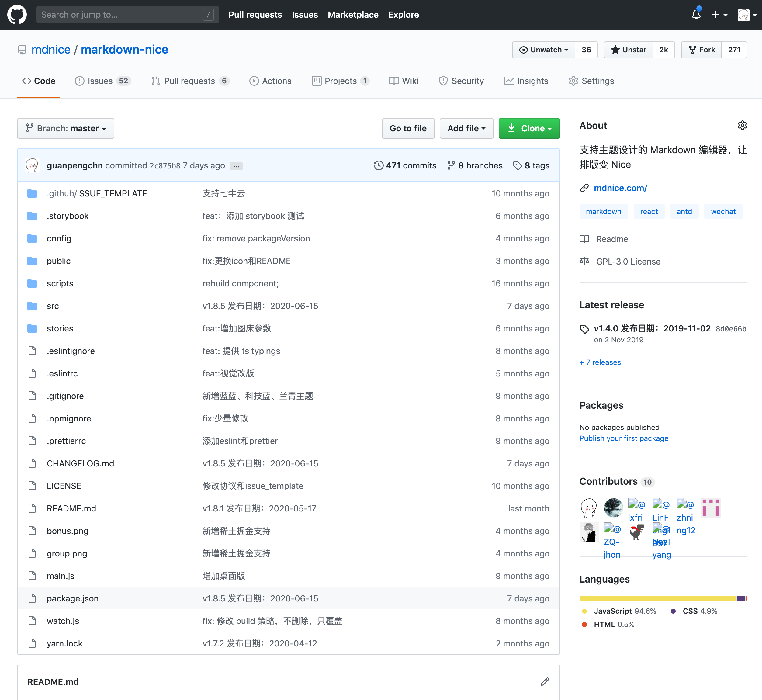This screenshot has height=700, width=762.
Task: View the 271 forks count
Action: (x=734, y=50)
